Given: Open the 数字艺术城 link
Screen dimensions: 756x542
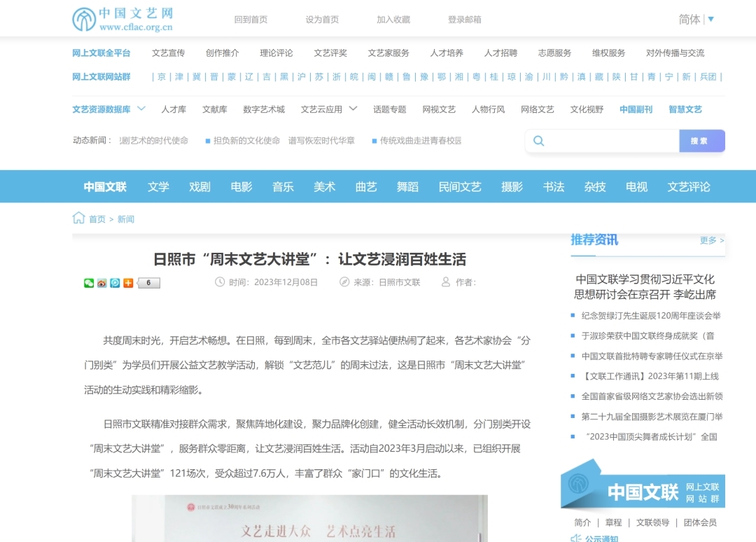Looking at the screenshot, I should [x=264, y=109].
